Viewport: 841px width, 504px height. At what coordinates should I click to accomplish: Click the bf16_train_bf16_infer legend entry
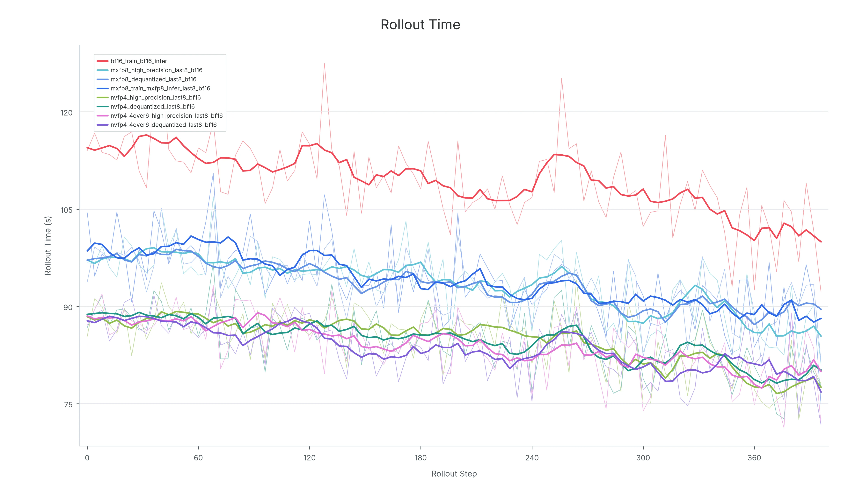tap(132, 61)
